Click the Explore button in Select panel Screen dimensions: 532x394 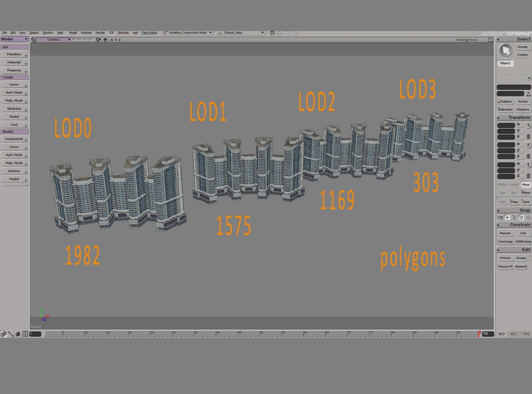point(505,101)
